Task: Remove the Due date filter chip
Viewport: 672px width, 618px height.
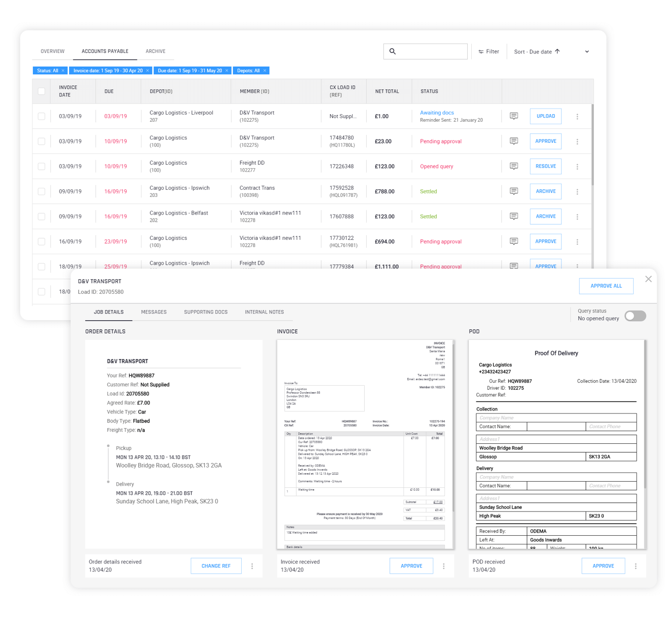Action: pos(227,71)
